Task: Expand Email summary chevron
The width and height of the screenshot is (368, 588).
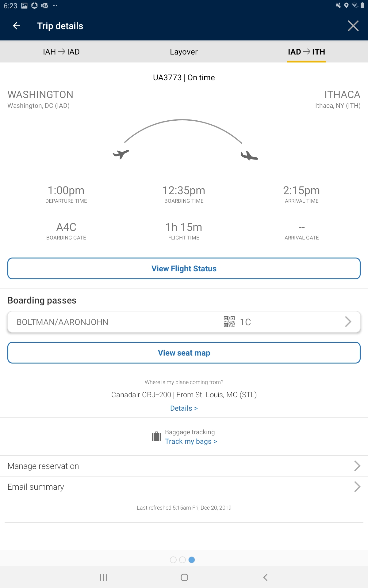Action: click(357, 487)
